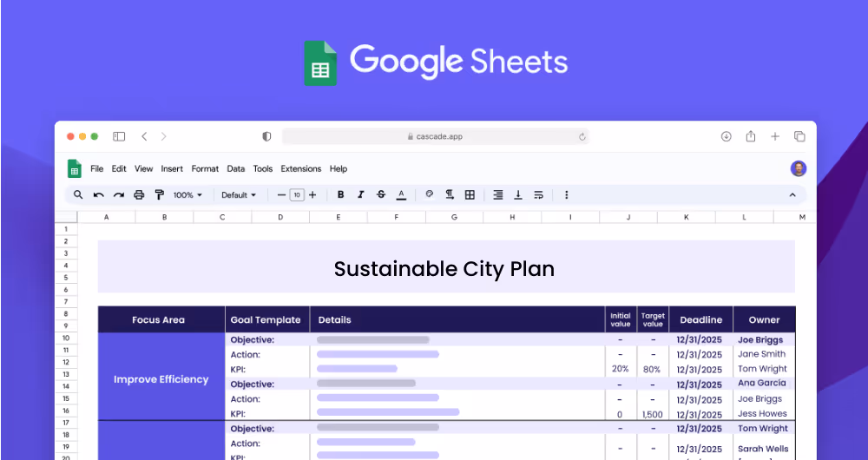Redo the last action

(118, 195)
